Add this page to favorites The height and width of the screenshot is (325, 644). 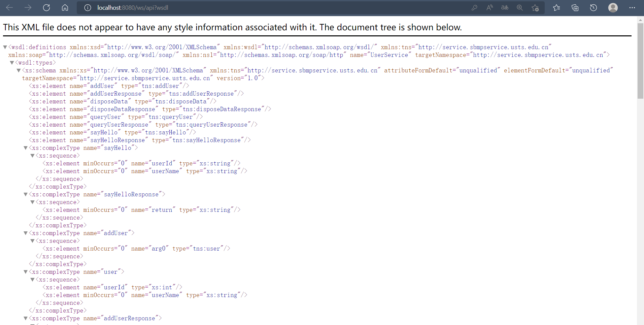pyautogui.click(x=535, y=7)
